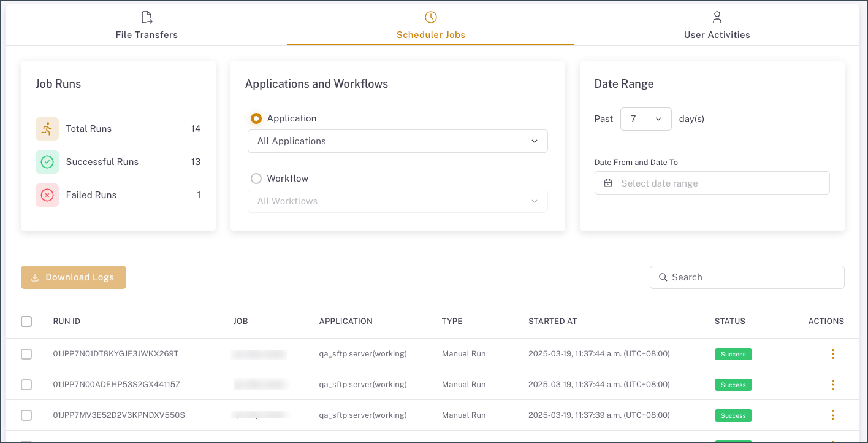This screenshot has width=868, height=443.
Task: Switch to the User Activities tab
Action: [x=717, y=25]
